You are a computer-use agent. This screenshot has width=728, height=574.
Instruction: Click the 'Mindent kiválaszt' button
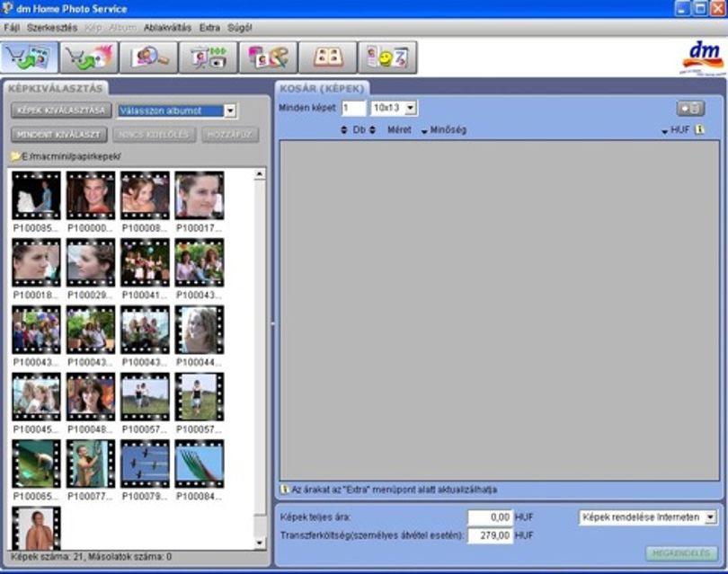pyautogui.click(x=59, y=135)
